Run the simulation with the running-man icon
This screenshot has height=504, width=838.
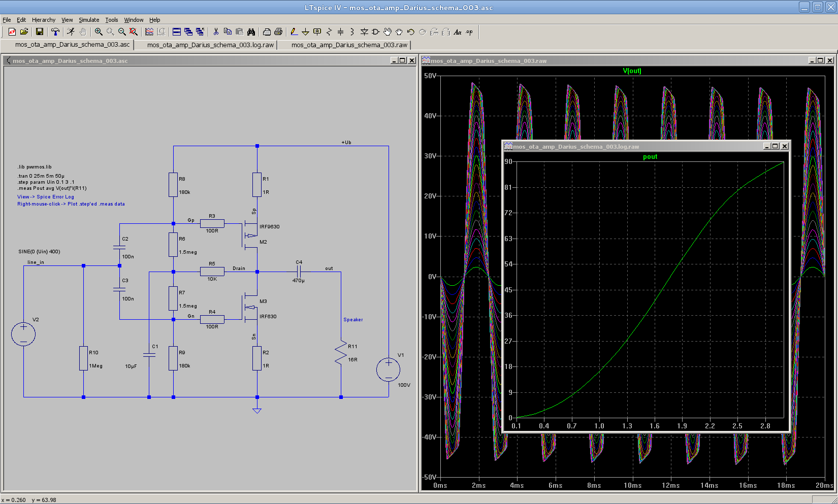[x=71, y=32]
